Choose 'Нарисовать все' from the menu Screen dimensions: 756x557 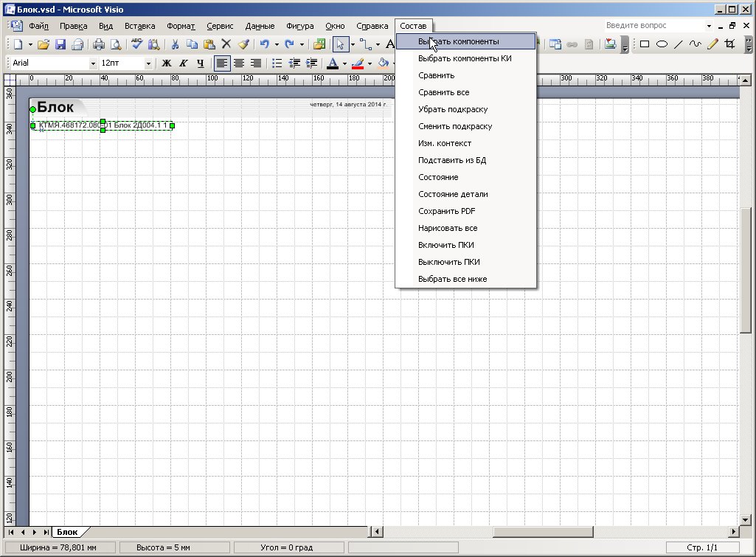465,228
